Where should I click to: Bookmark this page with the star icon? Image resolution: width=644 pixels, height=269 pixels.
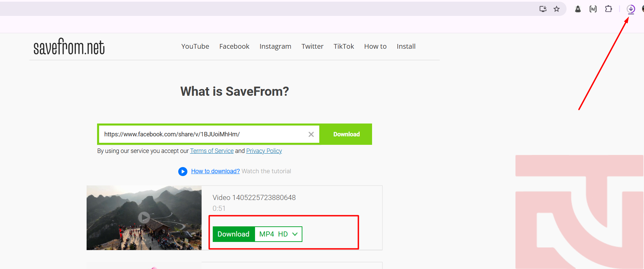[556, 9]
